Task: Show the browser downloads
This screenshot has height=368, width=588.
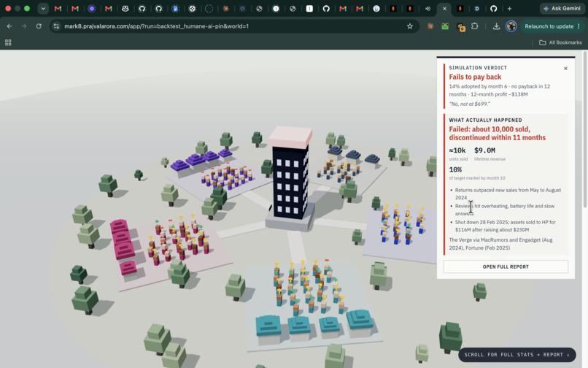Action: pyautogui.click(x=496, y=26)
